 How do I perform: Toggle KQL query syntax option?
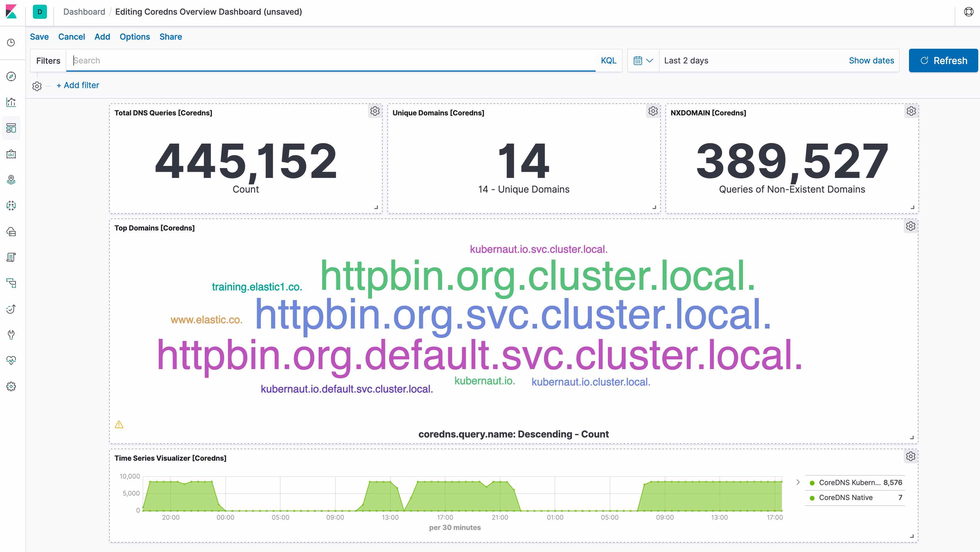pyautogui.click(x=609, y=60)
